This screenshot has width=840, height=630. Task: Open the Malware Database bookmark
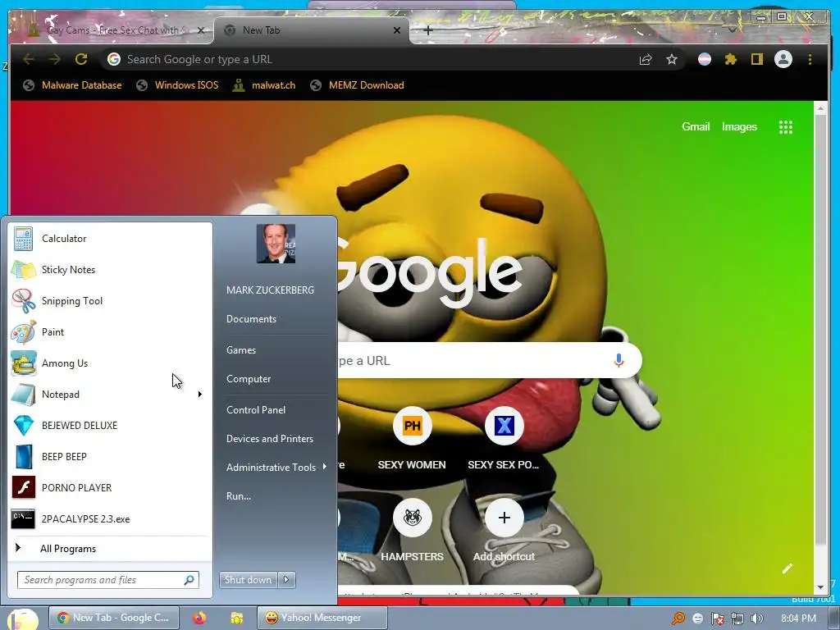point(72,85)
